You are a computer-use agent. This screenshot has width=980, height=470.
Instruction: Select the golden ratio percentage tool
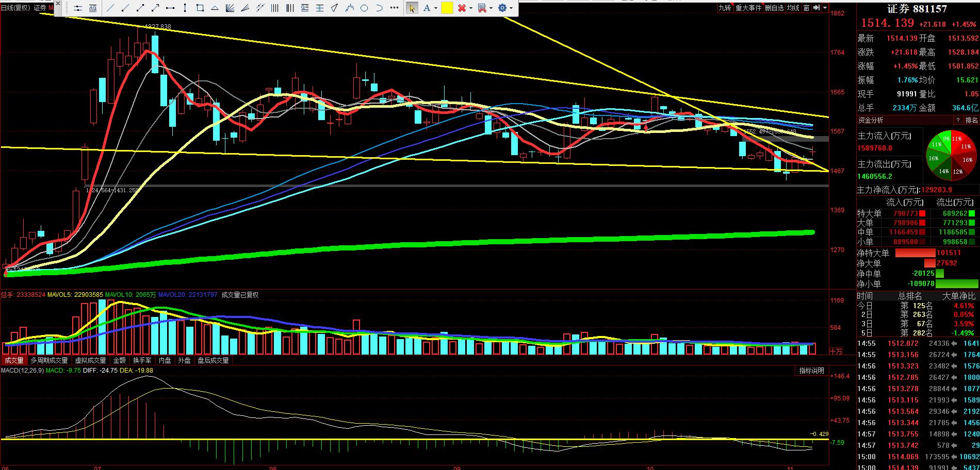tap(305, 8)
